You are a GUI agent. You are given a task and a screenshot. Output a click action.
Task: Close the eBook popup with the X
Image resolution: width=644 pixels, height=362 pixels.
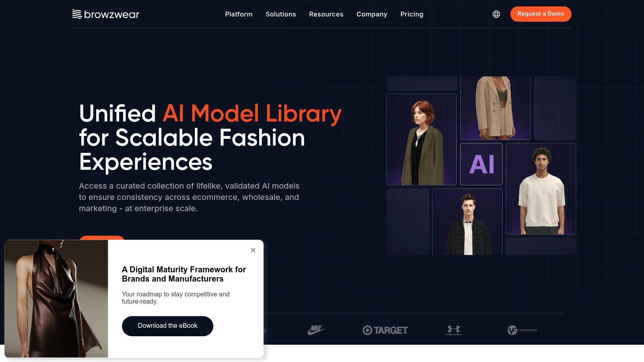pyautogui.click(x=253, y=250)
